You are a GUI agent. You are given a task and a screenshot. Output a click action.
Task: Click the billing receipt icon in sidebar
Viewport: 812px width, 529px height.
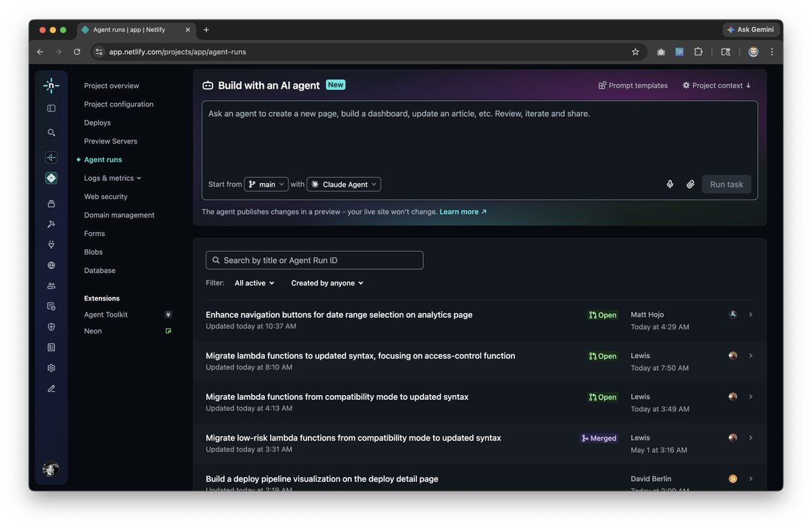[x=51, y=347]
